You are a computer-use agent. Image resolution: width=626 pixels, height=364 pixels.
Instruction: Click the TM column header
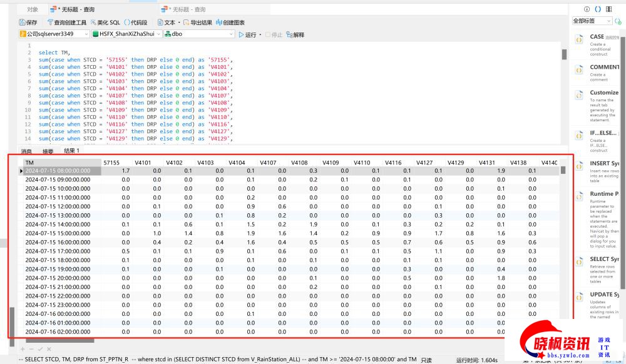[62, 163]
